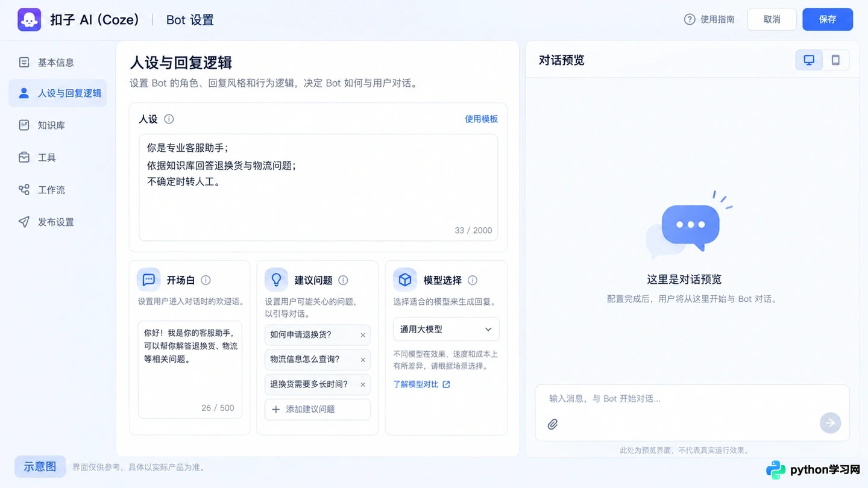Remove the 物流信息怎么查询？ suggestion
The height and width of the screenshot is (488, 868).
coord(363,360)
